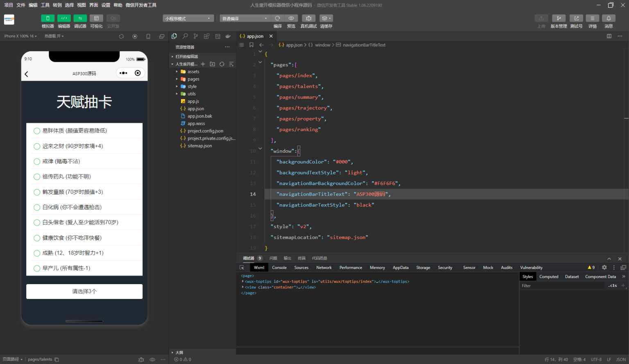Screen dimensions: 629x364
Task: Click the Preview eye icon
Action: tap(291, 18)
